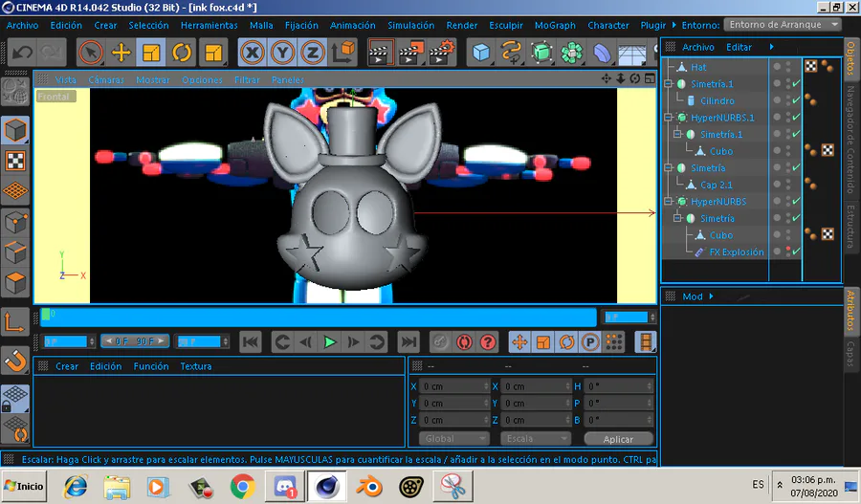
Task: Open the deformers icon in the toolbar
Action: click(602, 53)
